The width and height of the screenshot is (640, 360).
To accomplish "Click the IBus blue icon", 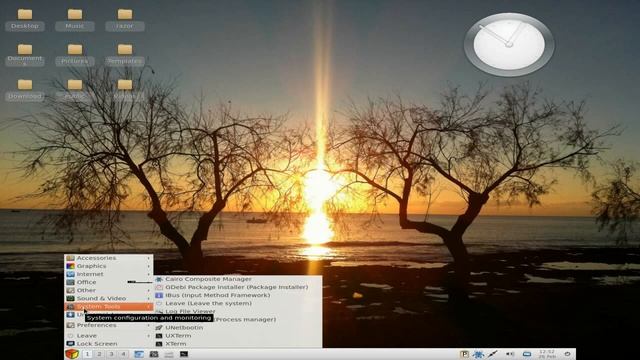I will [159, 295].
